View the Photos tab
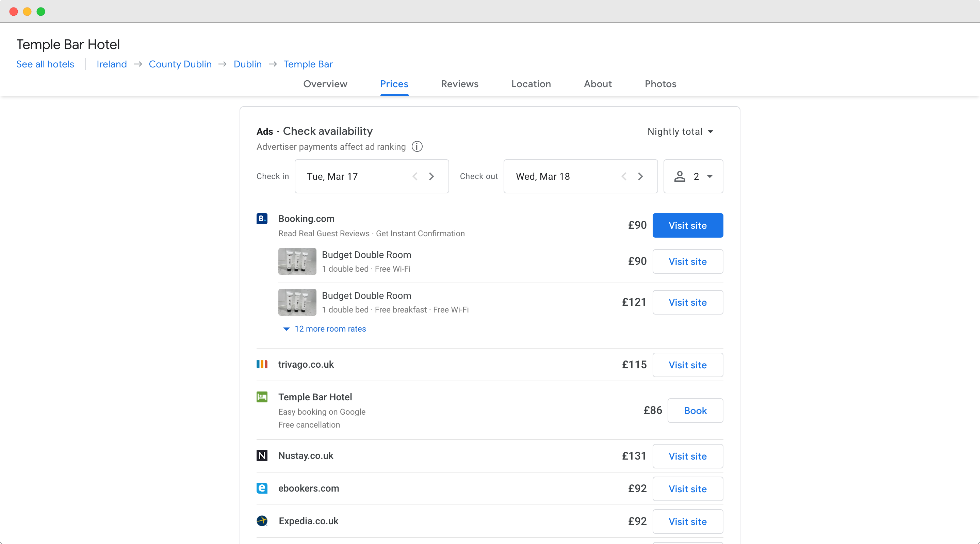 660,84
